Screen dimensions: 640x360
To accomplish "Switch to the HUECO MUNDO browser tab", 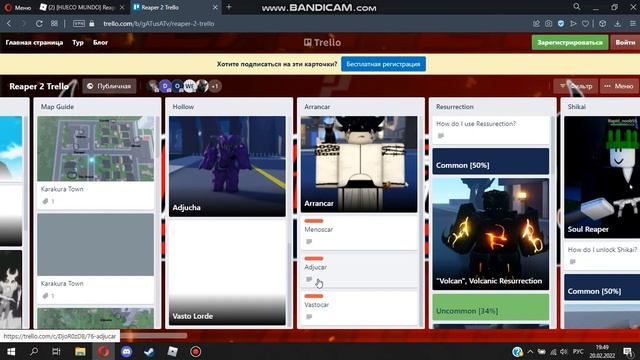I will (82, 7).
